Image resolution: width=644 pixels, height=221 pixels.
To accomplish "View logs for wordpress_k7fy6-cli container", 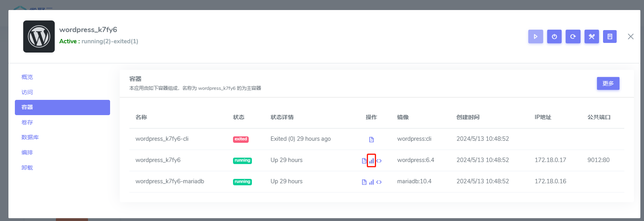I will pos(371,140).
